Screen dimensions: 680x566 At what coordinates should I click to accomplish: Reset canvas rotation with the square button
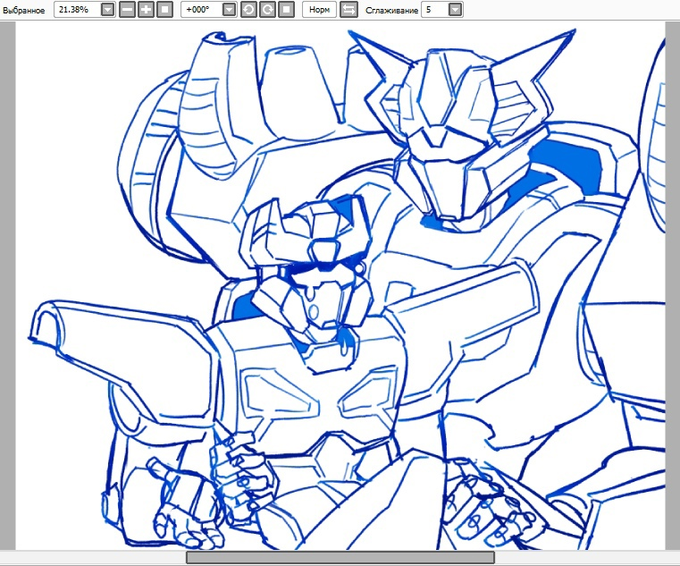pos(286,10)
